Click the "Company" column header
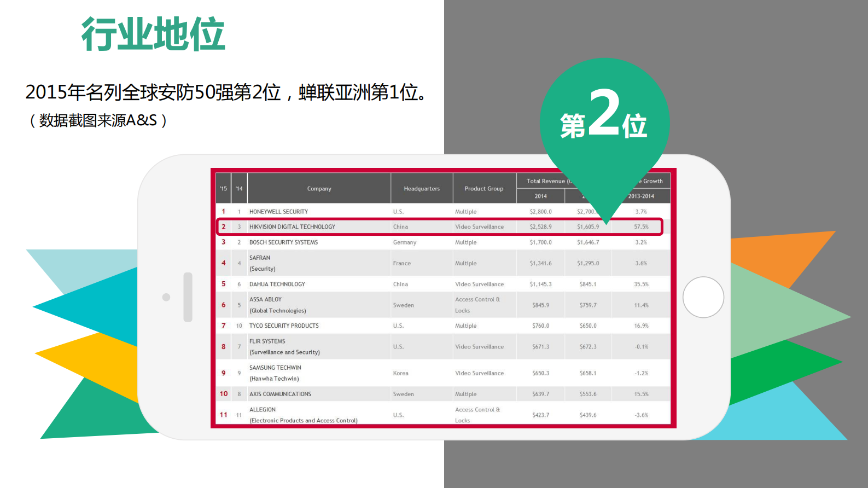868x488 pixels. (x=319, y=189)
